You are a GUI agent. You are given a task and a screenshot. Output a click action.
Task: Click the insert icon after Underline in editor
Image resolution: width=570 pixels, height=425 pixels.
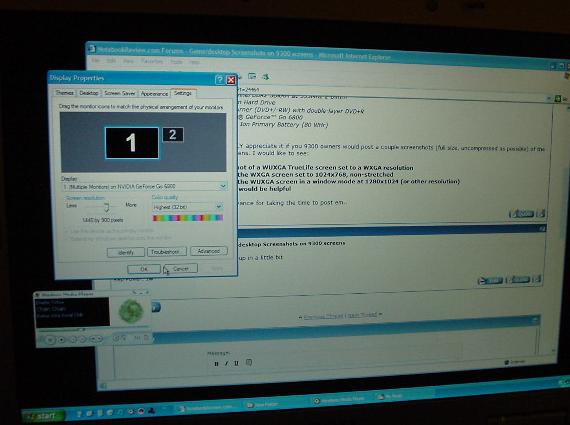tap(249, 362)
